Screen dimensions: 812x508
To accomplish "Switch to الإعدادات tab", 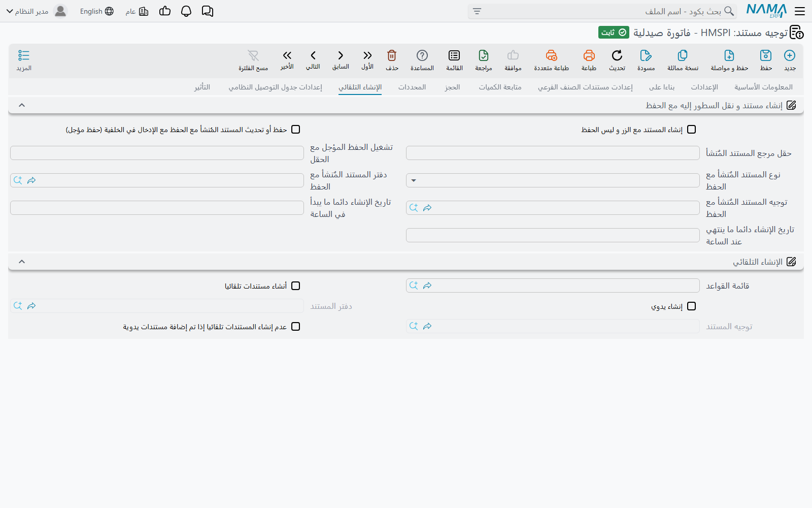I will 704,87.
